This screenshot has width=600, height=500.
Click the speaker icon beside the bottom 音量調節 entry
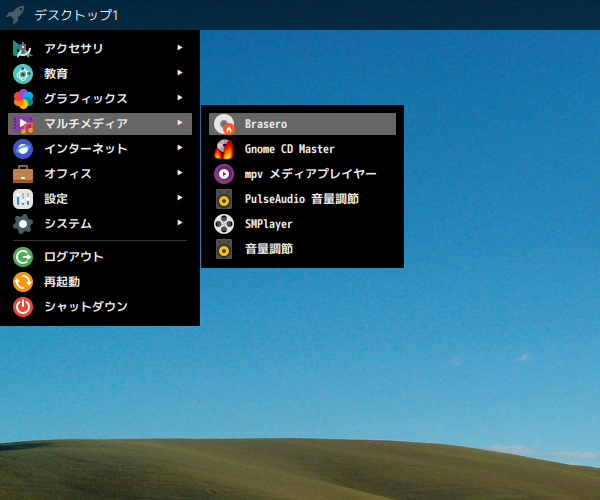224,249
